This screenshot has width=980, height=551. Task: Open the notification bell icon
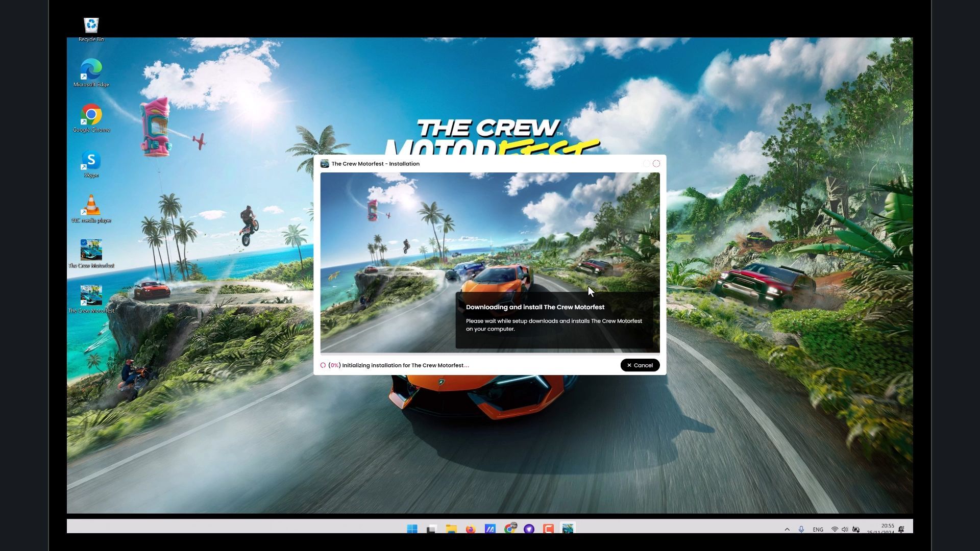pyautogui.click(x=901, y=529)
